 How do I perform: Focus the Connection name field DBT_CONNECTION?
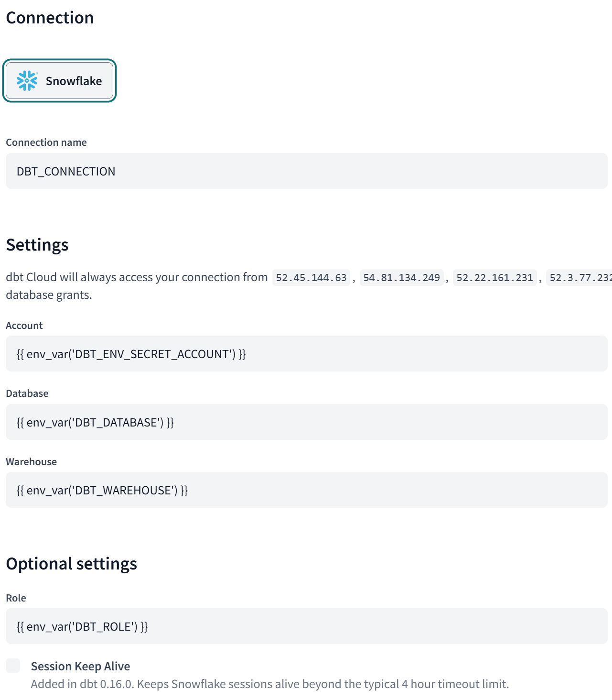(x=307, y=171)
